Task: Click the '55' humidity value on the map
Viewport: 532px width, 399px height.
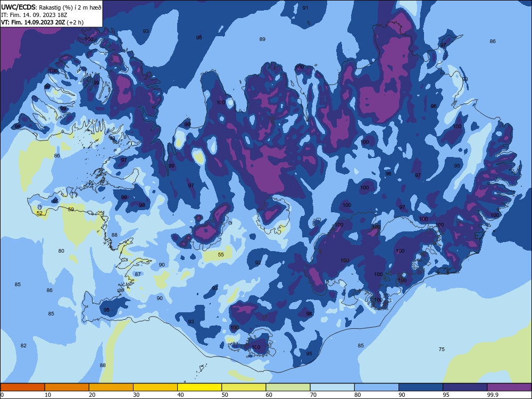Action: pos(221,254)
